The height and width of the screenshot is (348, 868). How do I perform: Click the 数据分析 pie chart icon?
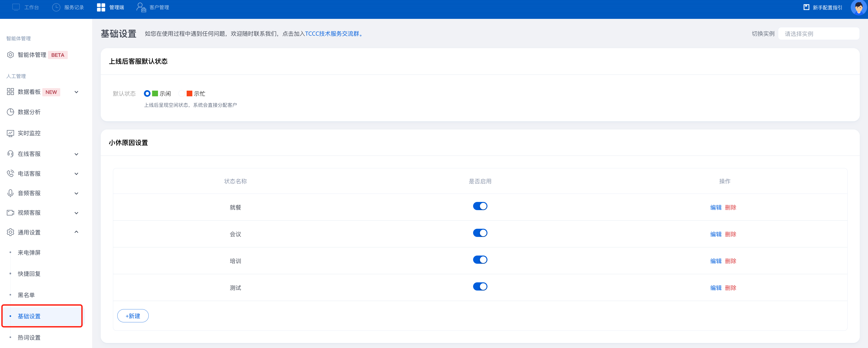[10, 112]
